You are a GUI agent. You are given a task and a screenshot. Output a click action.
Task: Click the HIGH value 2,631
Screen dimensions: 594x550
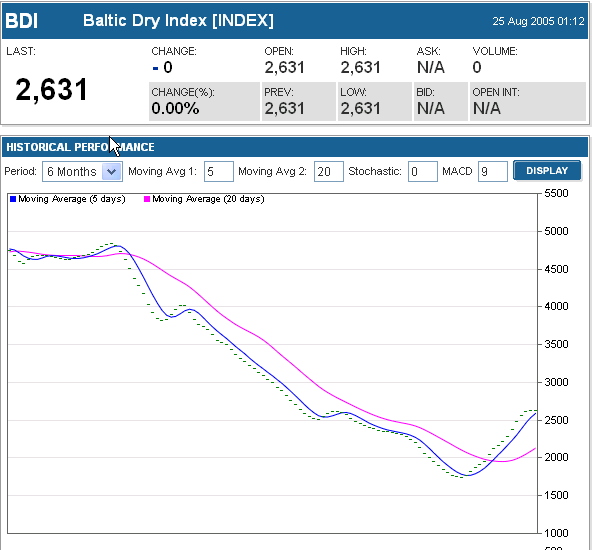[x=360, y=68]
